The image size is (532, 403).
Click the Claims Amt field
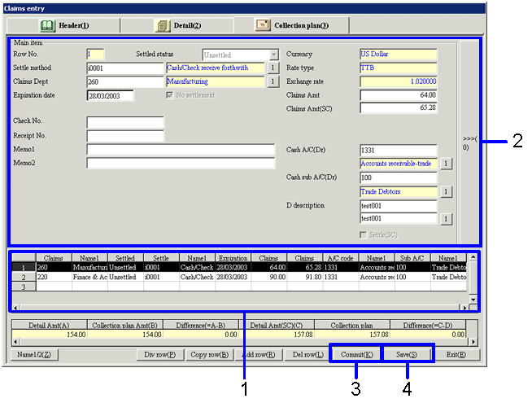click(x=399, y=95)
